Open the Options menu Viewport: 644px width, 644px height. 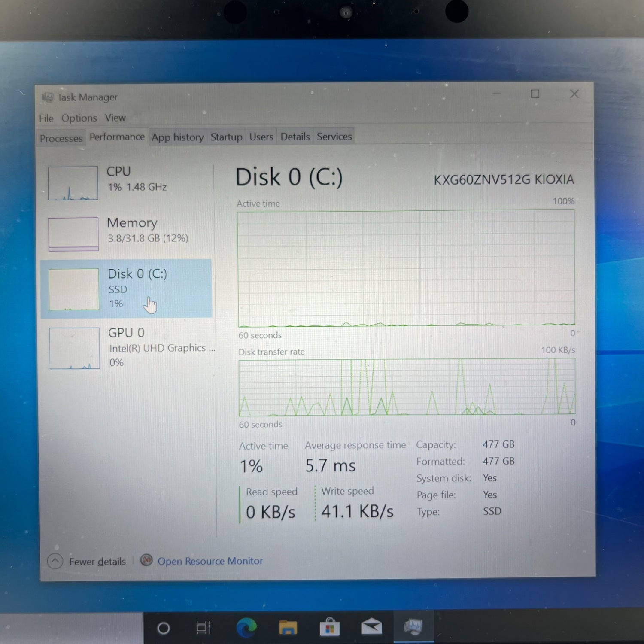tap(79, 118)
